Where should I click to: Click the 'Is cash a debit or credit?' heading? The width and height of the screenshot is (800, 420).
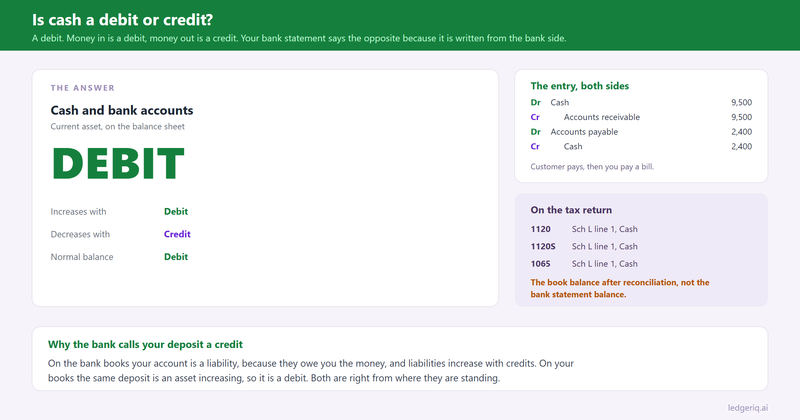(122, 20)
